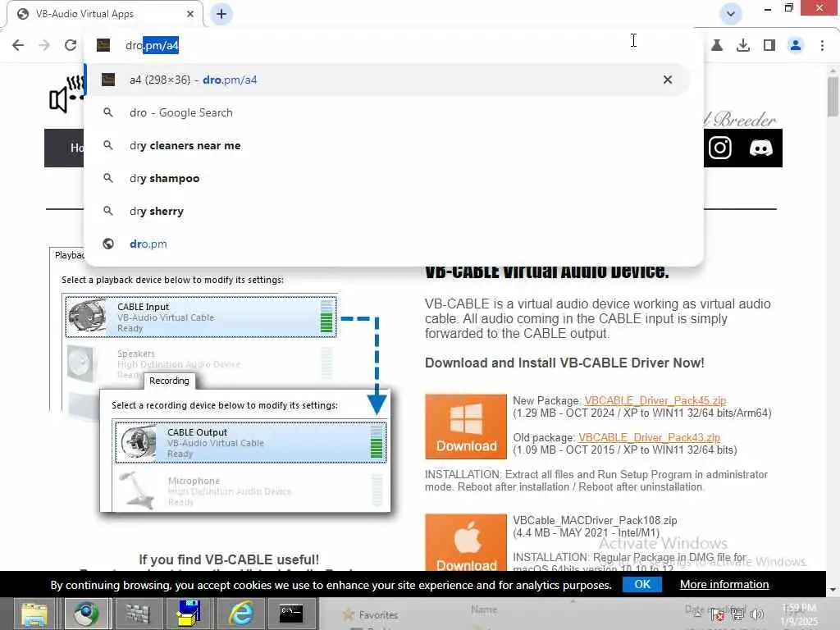Viewport: 840px width, 630px height.
Task: Click 'Download and Install VB-CABLE Driver Now!' heading
Action: pos(564,363)
